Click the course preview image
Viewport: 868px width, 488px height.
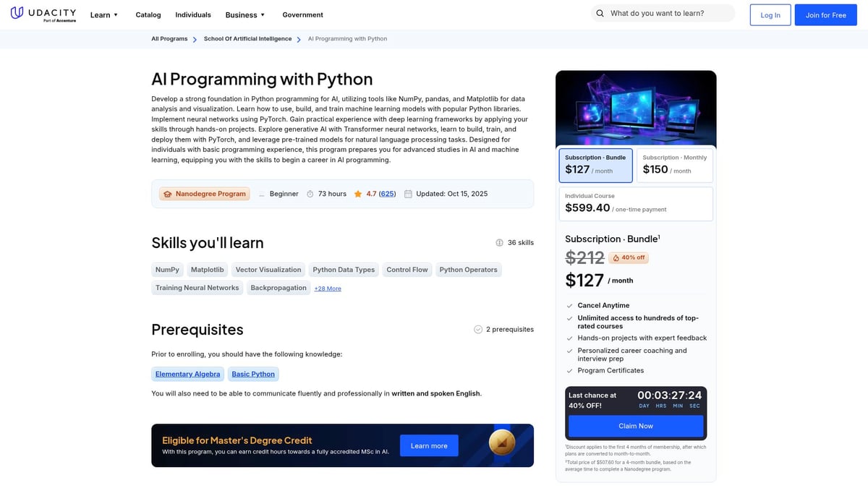(x=636, y=108)
